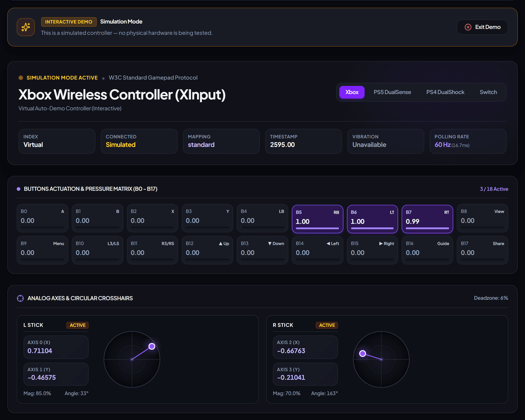Click the purple dot beside Buttons Actuation heading
The height and width of the screenshot is (420, 525).
[x=19, y=189]
